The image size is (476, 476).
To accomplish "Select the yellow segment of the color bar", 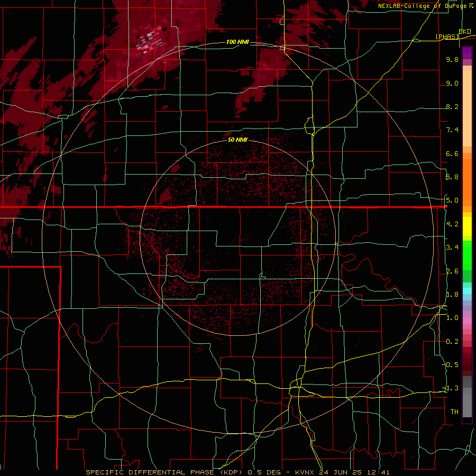I will [467, 226].
